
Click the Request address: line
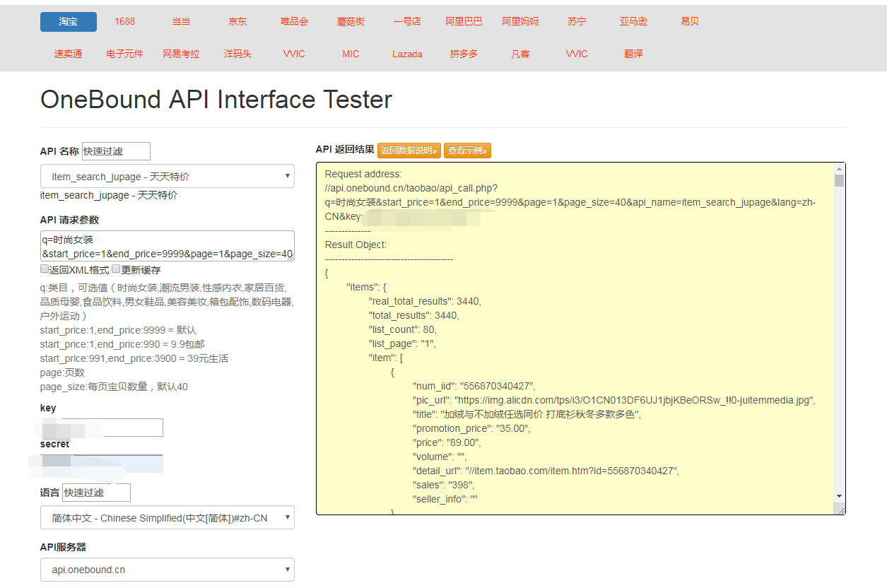[363, 174]
